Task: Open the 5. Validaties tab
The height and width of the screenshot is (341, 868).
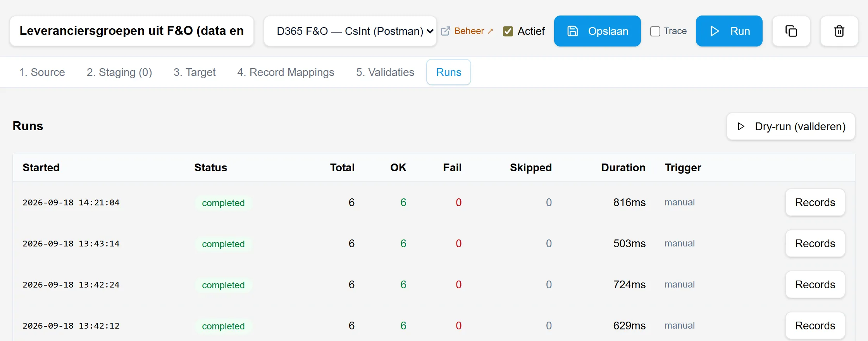Action: coord(385,72)
